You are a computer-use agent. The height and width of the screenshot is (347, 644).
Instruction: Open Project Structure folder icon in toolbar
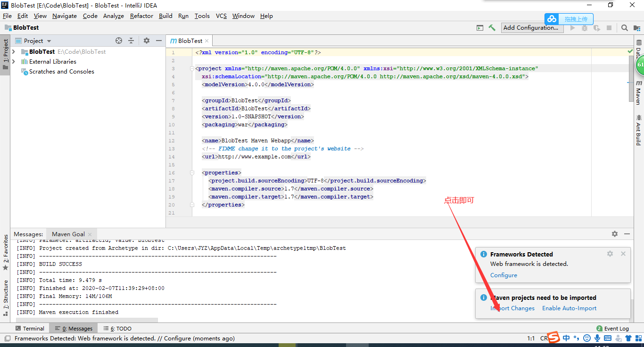point(638,28)
